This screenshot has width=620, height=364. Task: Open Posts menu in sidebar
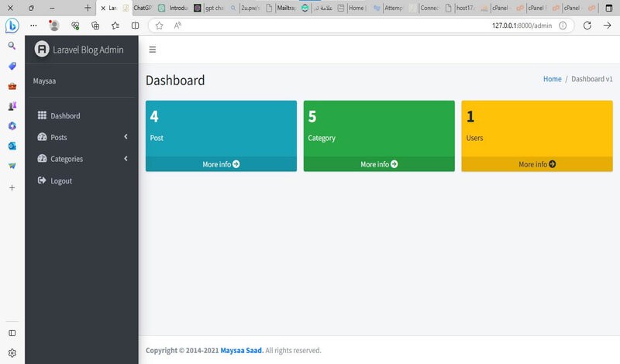coord(81,137)
